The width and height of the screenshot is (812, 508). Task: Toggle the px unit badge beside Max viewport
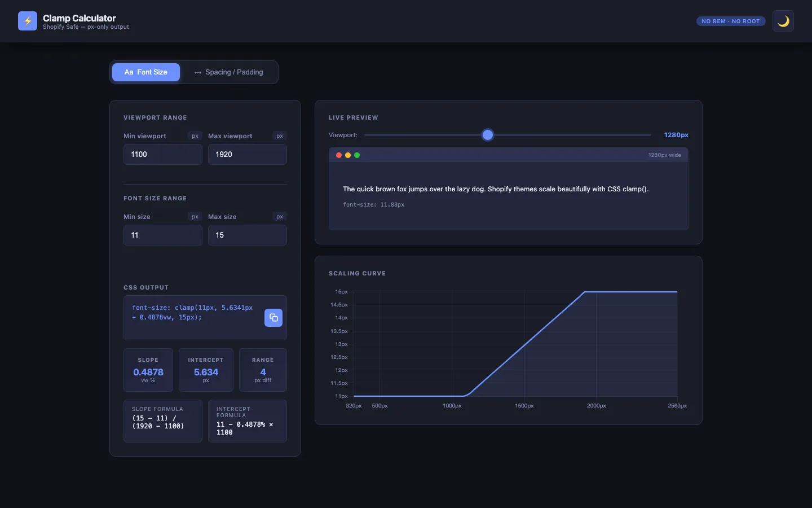pyautogui.click(x=280, y=135)
